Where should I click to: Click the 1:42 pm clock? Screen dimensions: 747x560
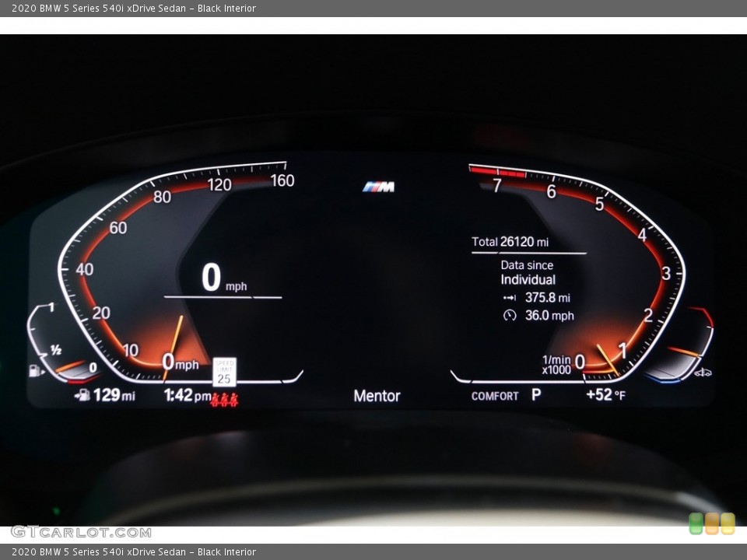click(188, 395)
